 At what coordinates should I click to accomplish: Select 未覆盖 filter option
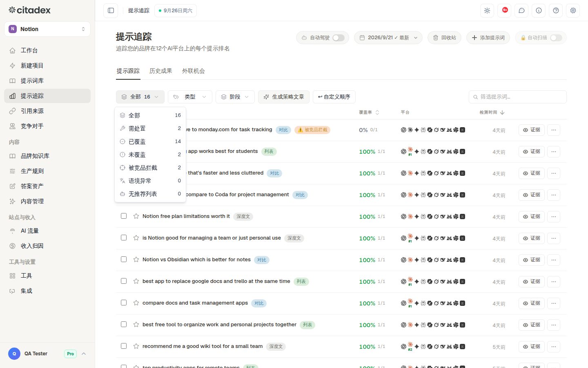coord(150,155)
